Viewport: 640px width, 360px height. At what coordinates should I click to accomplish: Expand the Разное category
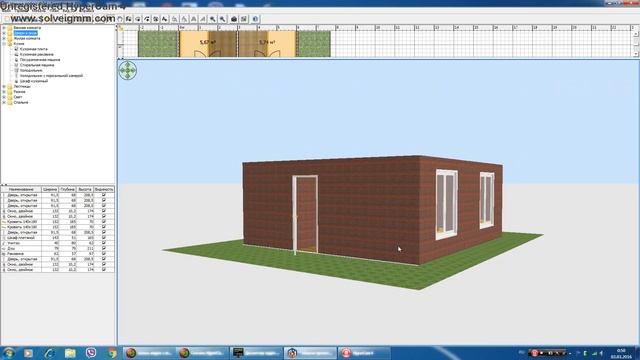click(x=4, y=92)
